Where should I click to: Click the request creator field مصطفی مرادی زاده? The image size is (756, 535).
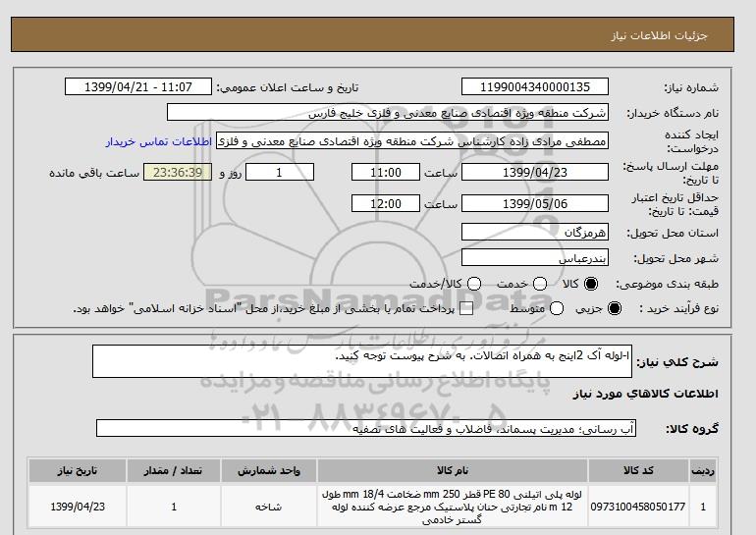(412, 140)
